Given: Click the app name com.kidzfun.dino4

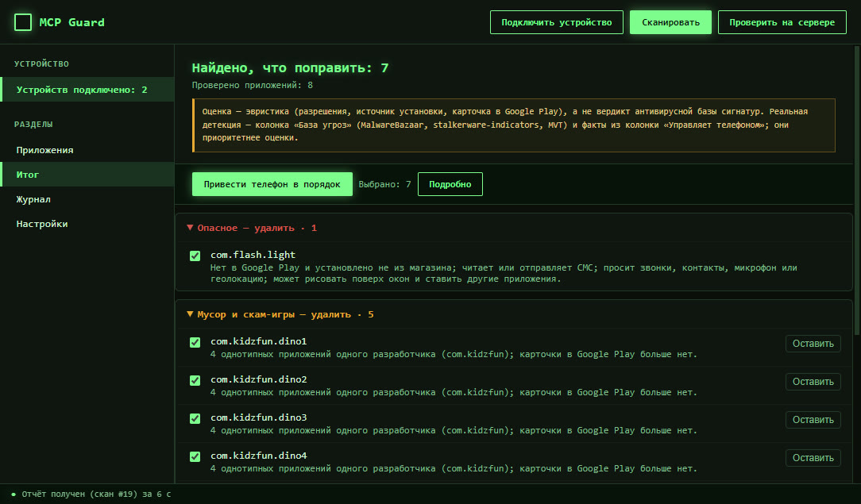Looking at the screenshot, I should pos(259,456).
